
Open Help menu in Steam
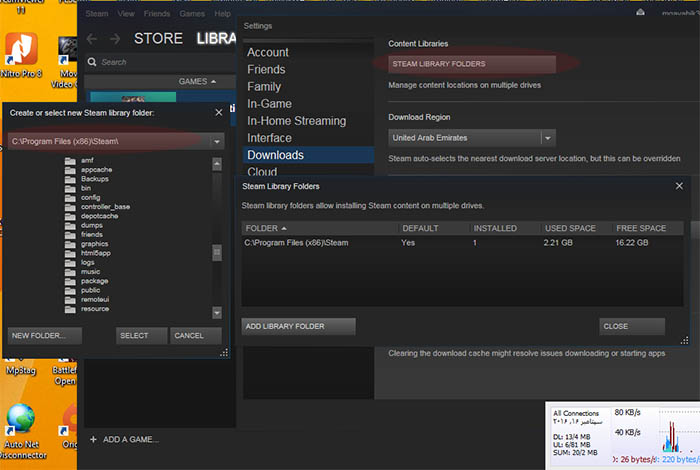pos(222,14)
